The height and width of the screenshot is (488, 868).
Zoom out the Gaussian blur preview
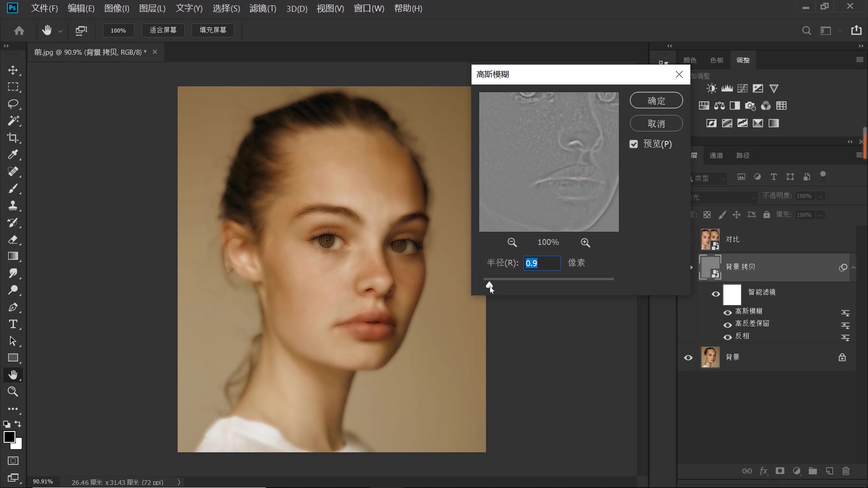[512, 243]
